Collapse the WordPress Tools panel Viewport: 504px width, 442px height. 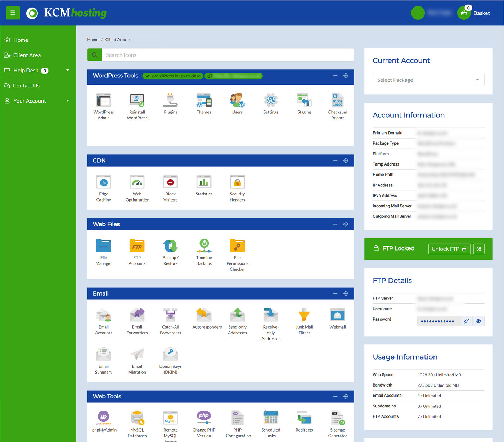point(335,76)
